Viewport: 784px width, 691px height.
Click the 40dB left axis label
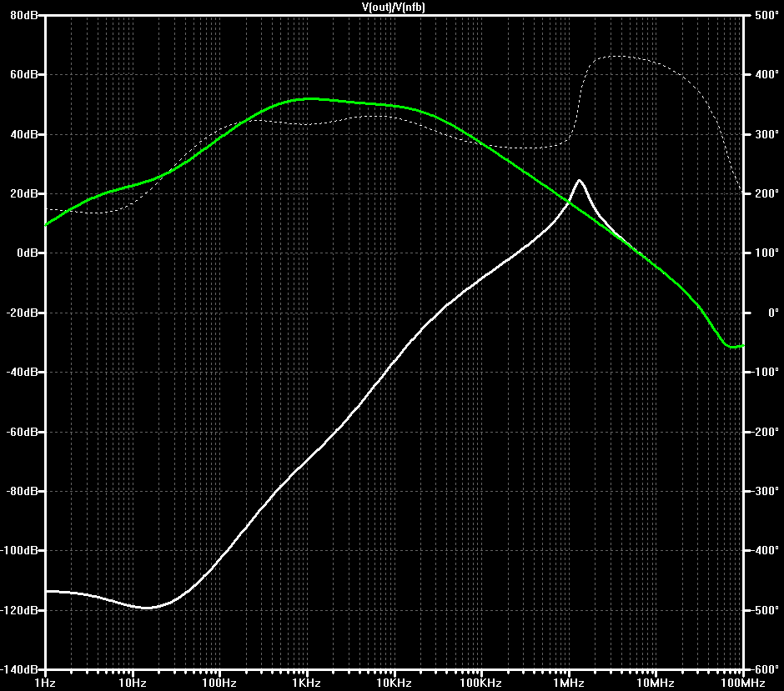click(24, 134)
